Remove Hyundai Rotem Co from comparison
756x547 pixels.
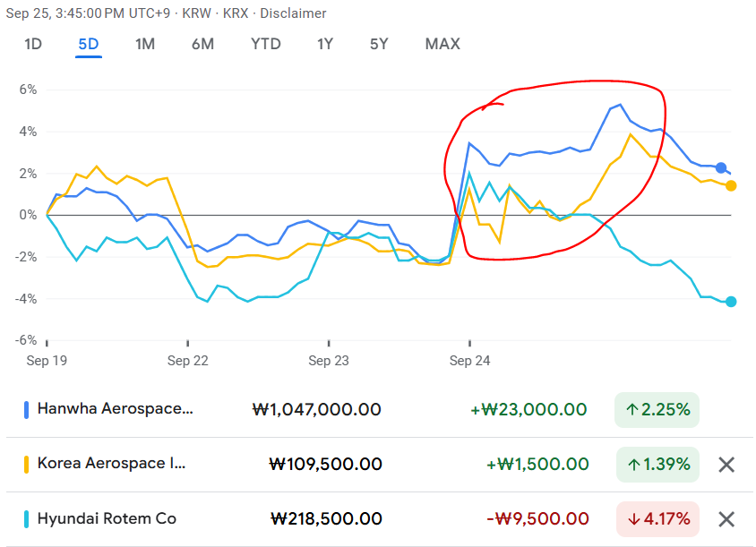click(x=726, y=519)
